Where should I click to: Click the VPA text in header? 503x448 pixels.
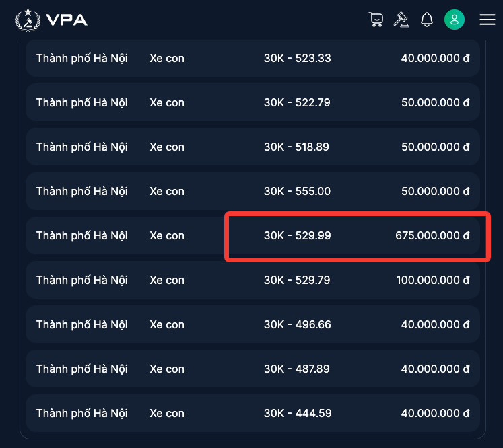pyautogui.click(x=67, y=20)
